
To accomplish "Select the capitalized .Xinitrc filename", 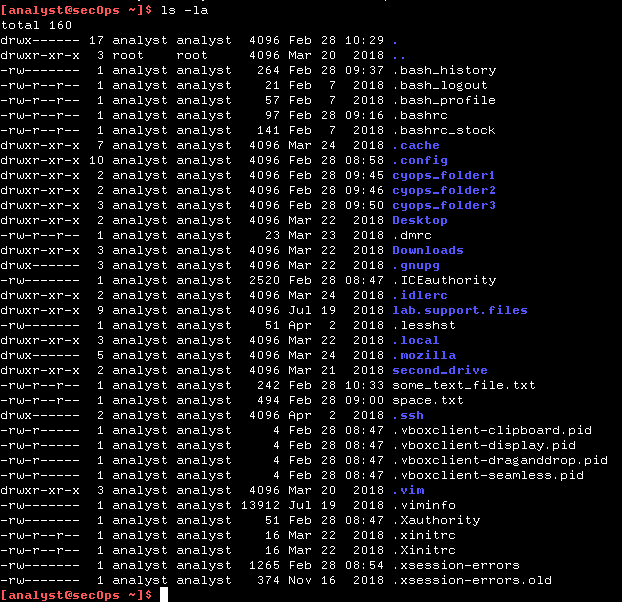I will pyautogui.click(x=424, y=550).
